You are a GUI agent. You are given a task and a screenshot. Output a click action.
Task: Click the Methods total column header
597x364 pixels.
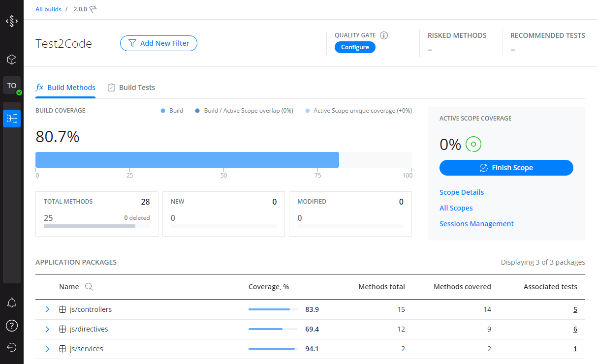point(381,287)
